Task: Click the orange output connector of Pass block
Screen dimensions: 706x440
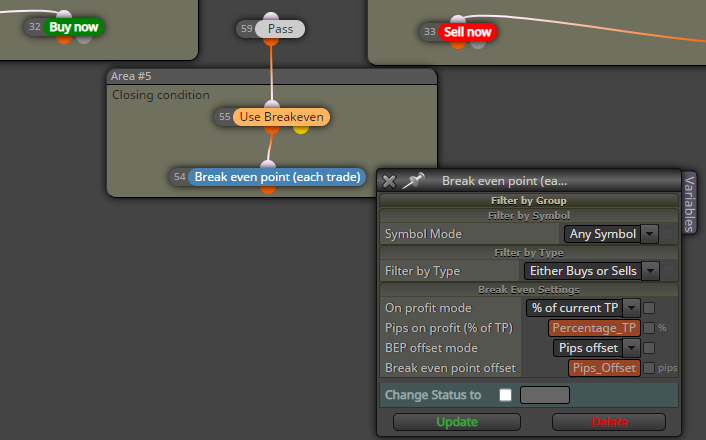Action: (271, 41)
